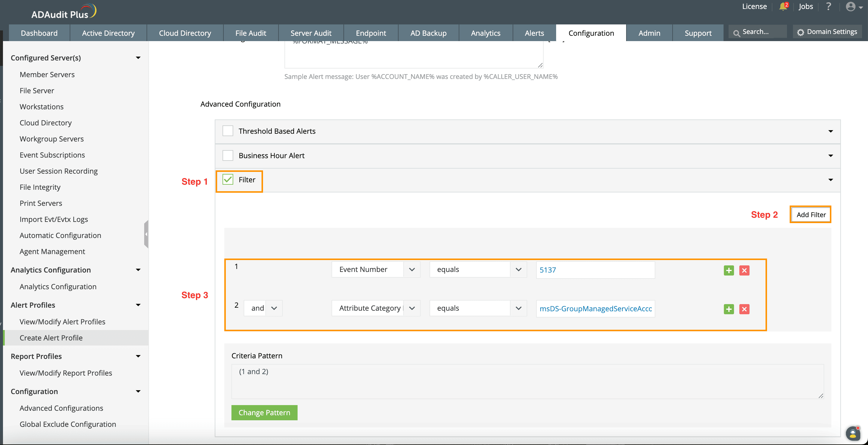Collapse the Alert Profiles sidebar section
Screen dimensions: 868x445
(x=138, y=305)
